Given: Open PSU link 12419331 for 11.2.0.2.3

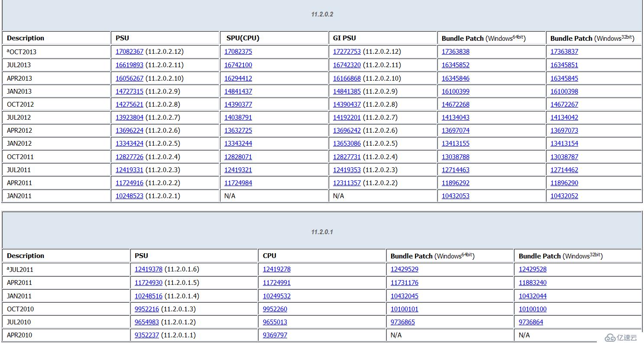Looking at the screenshot, I should click(x=129, y=170).
